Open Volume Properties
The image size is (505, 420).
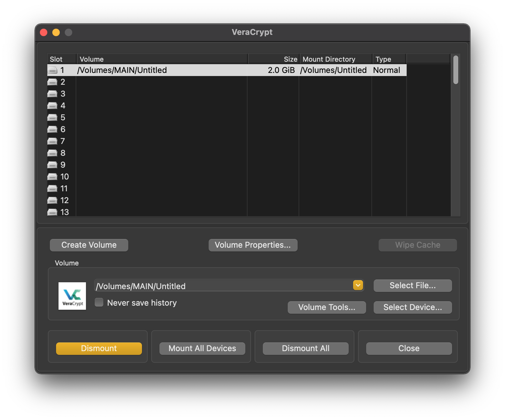pos(253,245)
